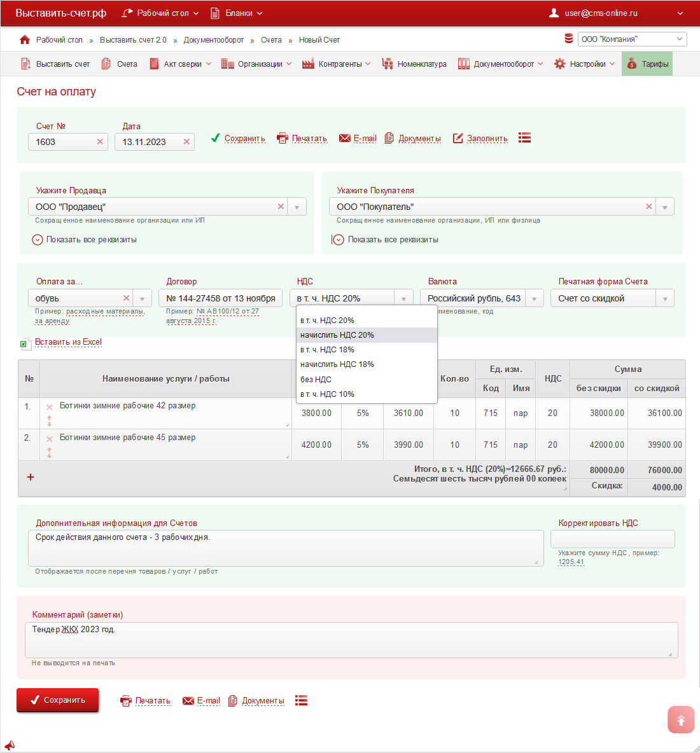700x753 pixels.
Task: Click the move arrows for row 2
Action: [50, 453]
